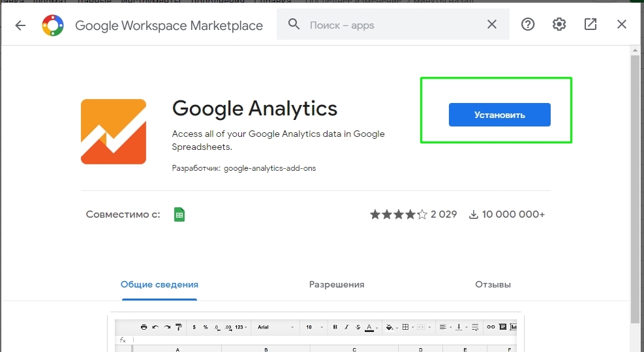Image resolution: width=644 pixels, height=352 pixels.
Task: Click the text color 'A' icon in preview
Action: pyautogui.click(x=370, y=327)
